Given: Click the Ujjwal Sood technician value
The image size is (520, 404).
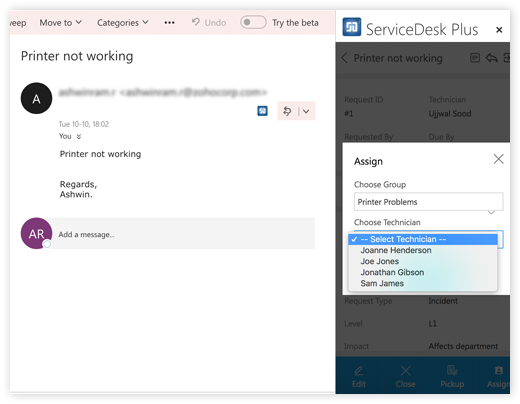Looking at the screenshot, I should (450, 114).
